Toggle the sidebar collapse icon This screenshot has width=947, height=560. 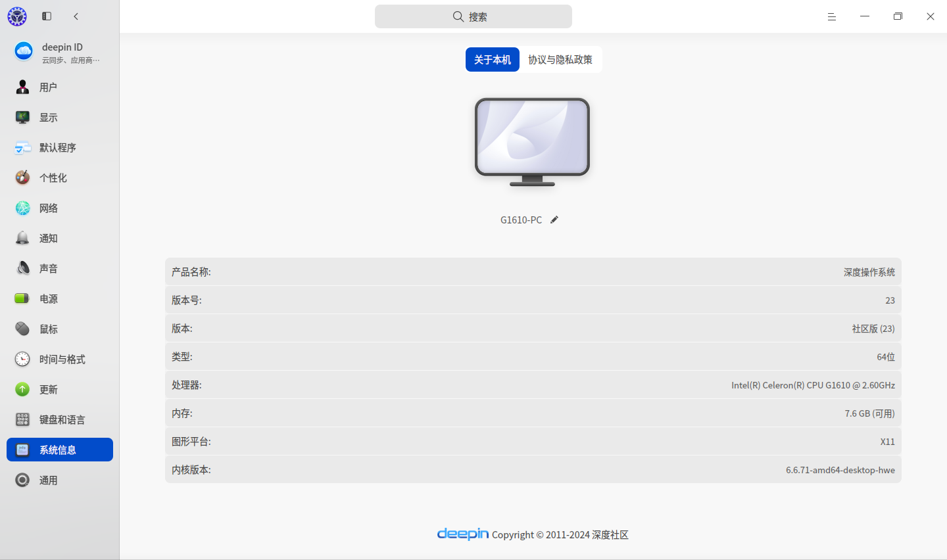click(47, 16)
